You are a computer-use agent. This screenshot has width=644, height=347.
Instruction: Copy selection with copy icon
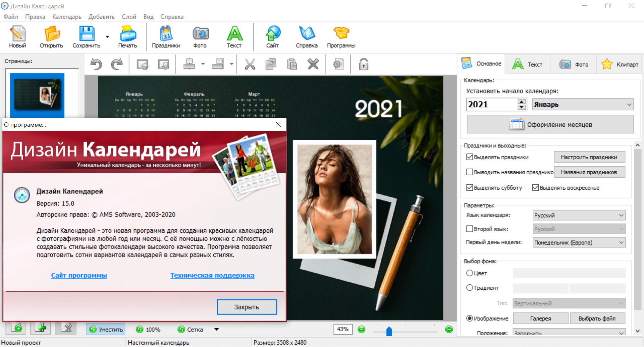[x=271, y=64]
